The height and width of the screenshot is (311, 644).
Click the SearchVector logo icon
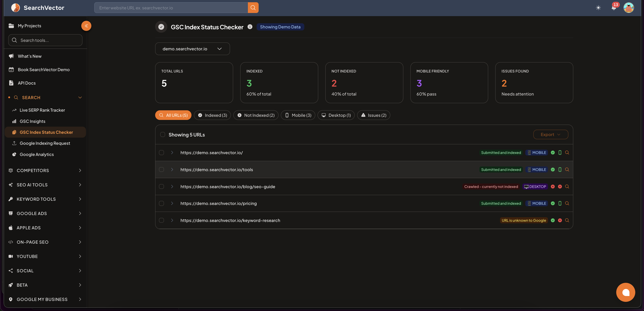click(15, 8)
